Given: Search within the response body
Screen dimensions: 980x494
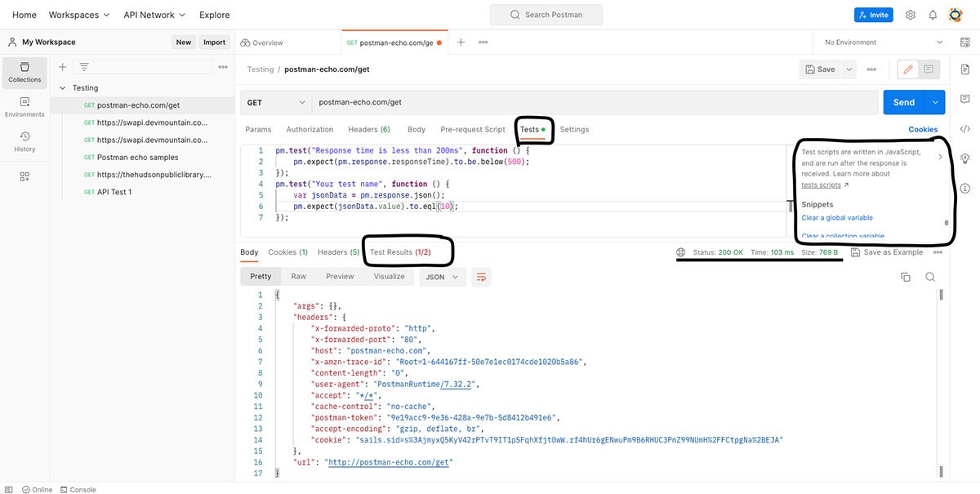Looking at the screenshot, I should tap(930, 276).
